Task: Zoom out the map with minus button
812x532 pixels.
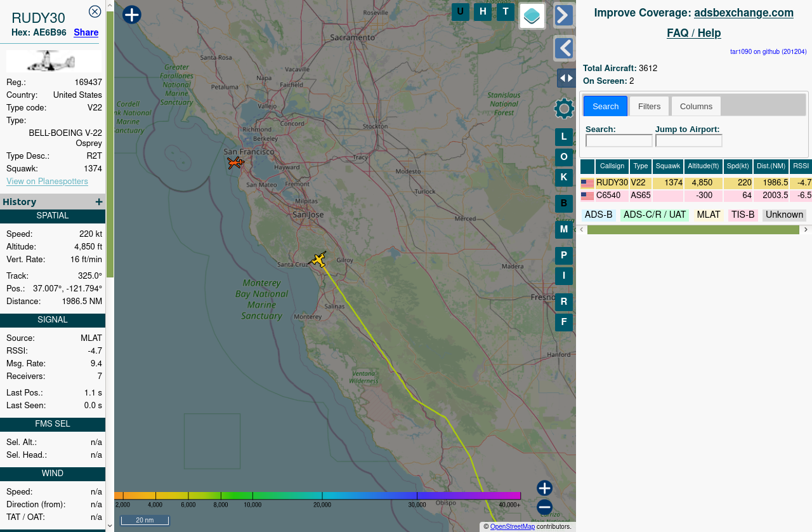Action: pos(544,507)
